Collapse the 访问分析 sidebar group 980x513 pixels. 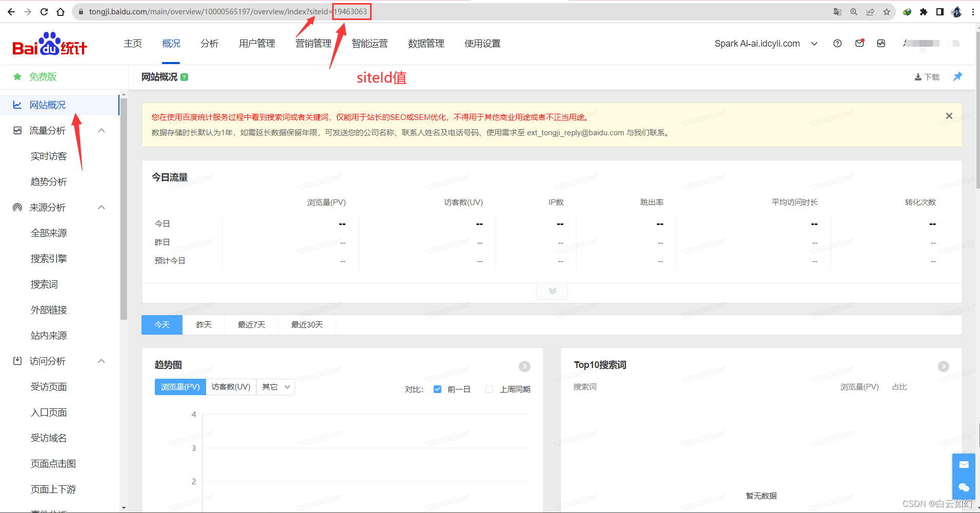coord(101,361)
